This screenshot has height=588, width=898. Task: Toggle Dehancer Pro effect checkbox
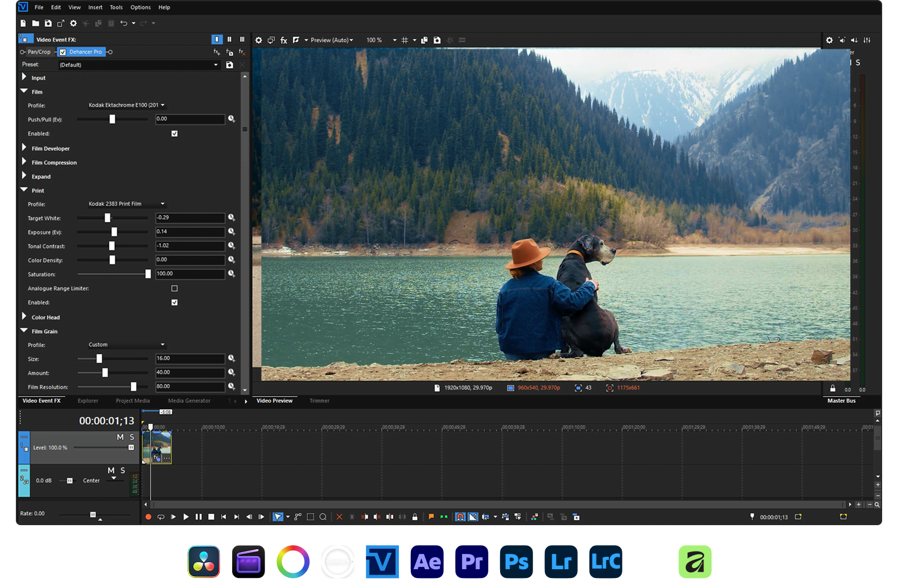63,52
